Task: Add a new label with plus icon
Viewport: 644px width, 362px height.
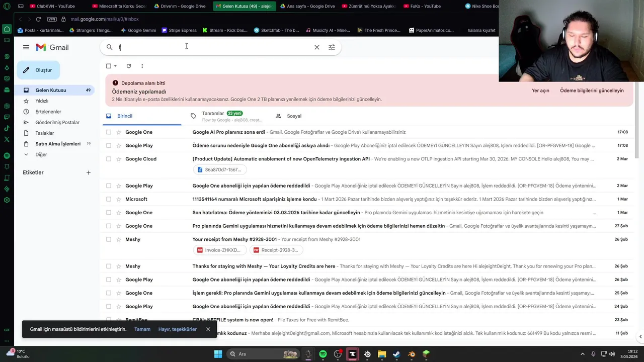Action: click(x=88, y=172)
